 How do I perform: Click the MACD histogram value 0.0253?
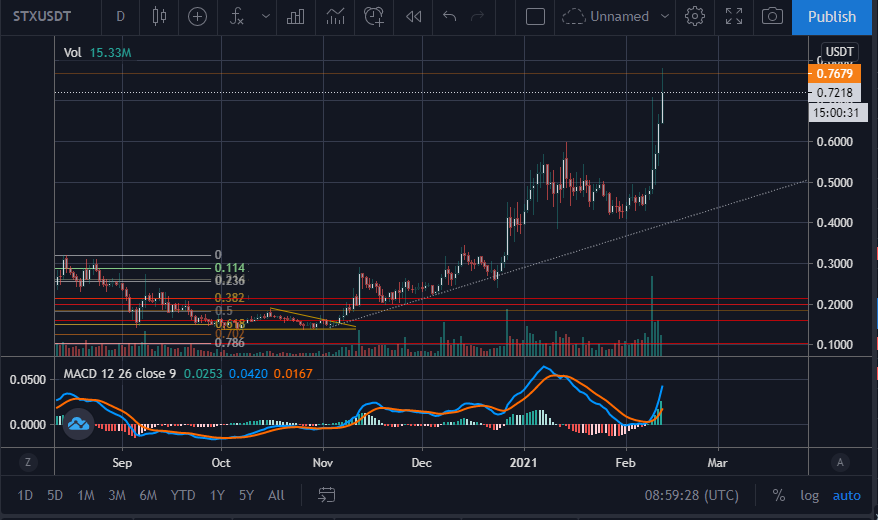pyautogui.click(x=203, y=373)
